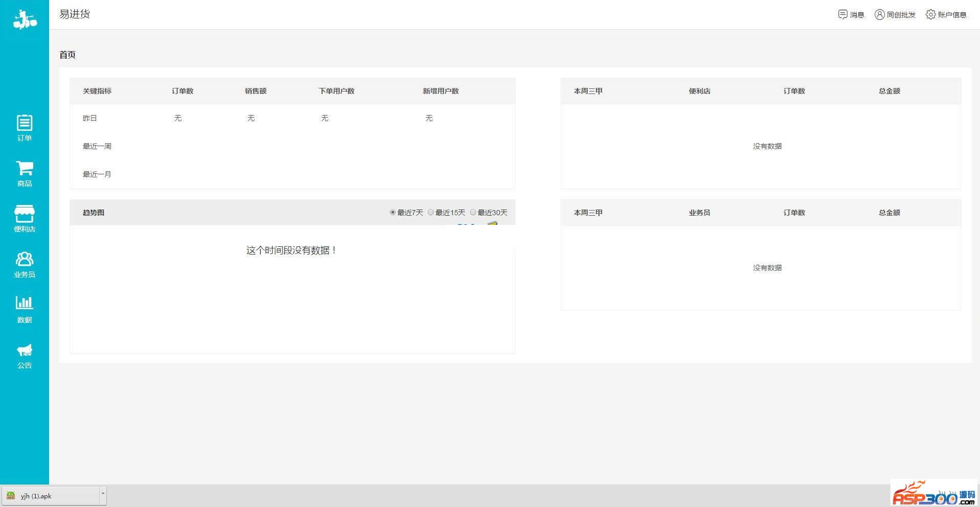
Task: Select the 最近15天 radio button
Action: [x=431, y=212]
